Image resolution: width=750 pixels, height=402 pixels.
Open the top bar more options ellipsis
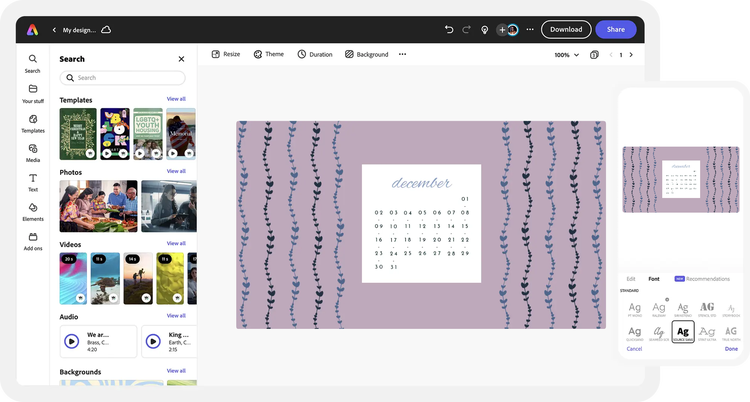pyautogui.click(x=530, y=30)
